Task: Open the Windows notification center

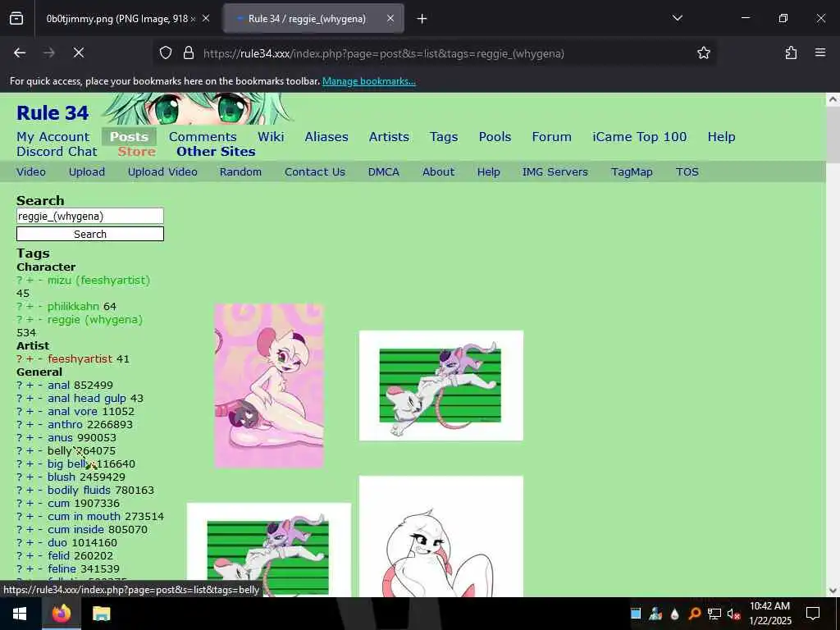Action: pos(813,614)
